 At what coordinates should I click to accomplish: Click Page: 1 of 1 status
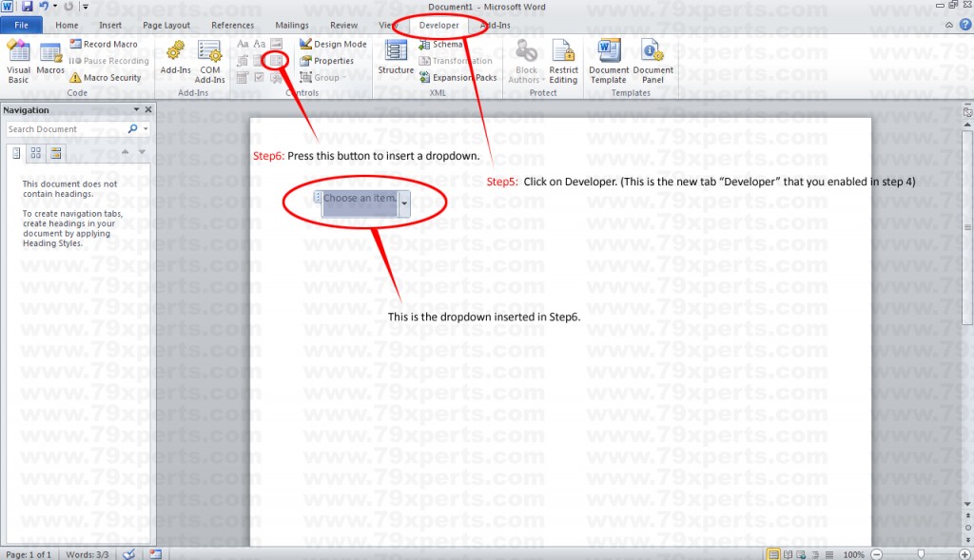[29, 554]
